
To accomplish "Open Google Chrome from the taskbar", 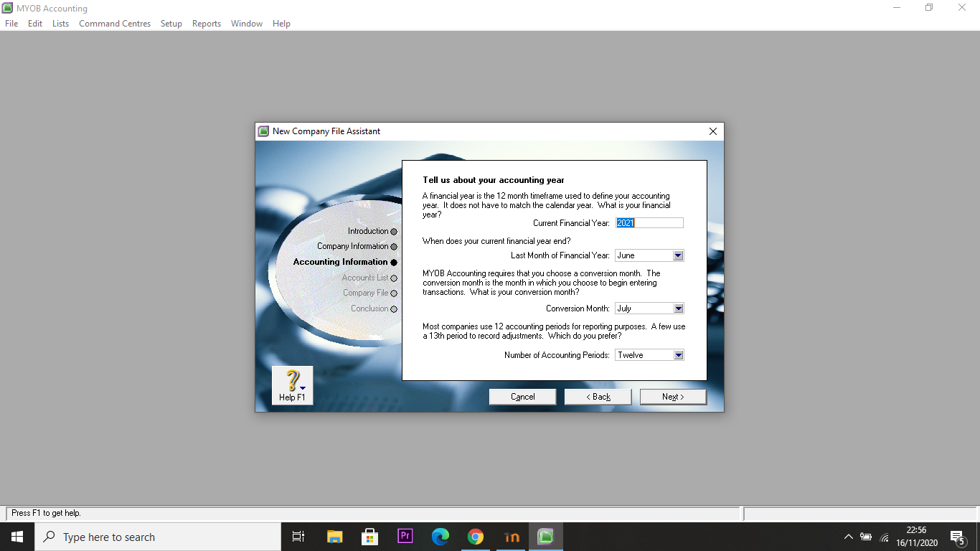I will point(475,537).
